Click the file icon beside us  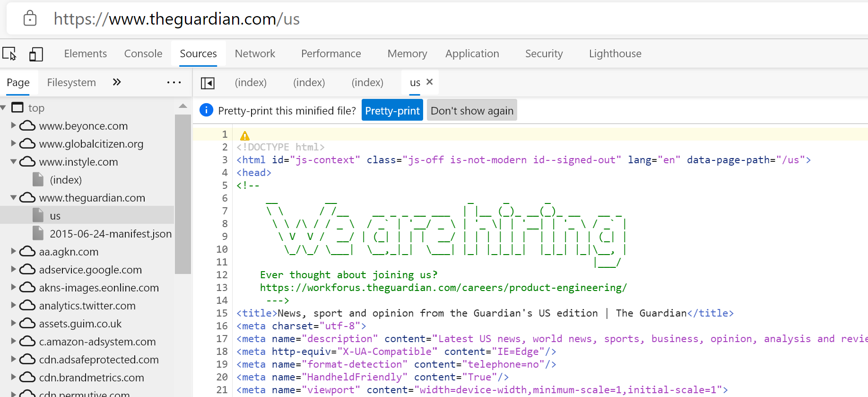tap(38, 215)
